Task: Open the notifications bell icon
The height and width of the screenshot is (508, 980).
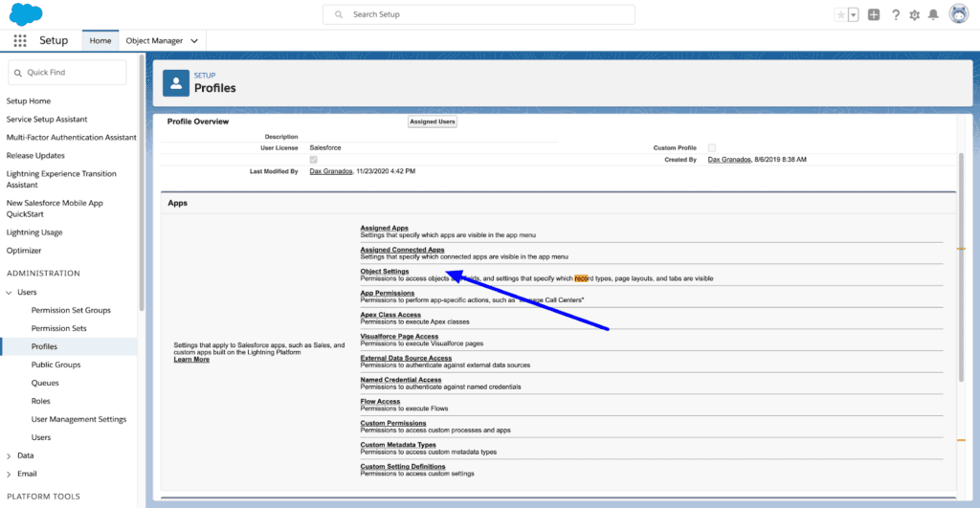Action: [933, 14]
